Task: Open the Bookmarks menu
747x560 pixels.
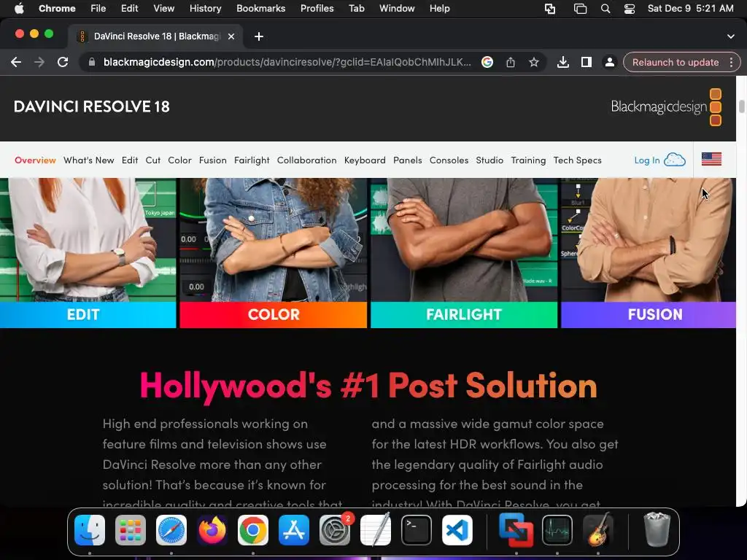Action: tap(260, 9)
